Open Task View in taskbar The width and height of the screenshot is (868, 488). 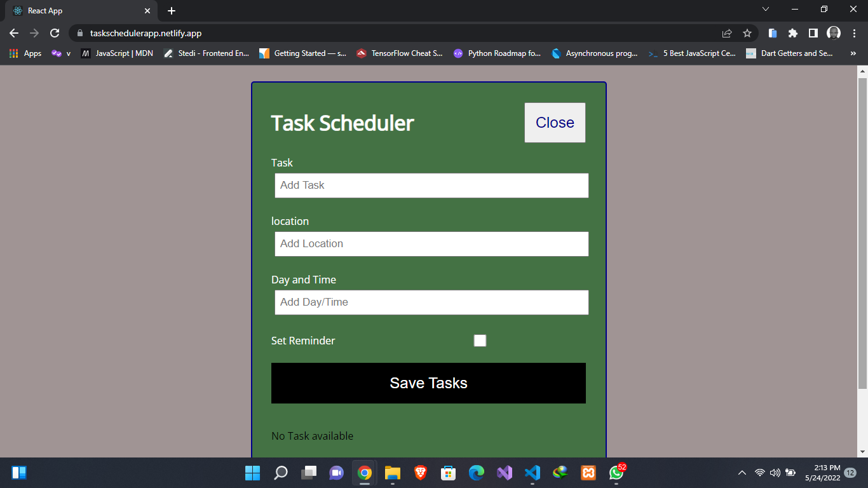click(308, 473)
